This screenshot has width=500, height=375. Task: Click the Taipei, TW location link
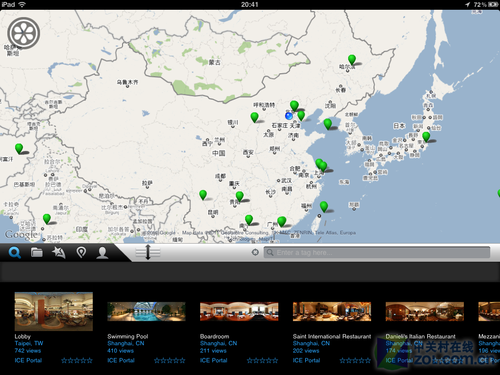click(29, 343)
